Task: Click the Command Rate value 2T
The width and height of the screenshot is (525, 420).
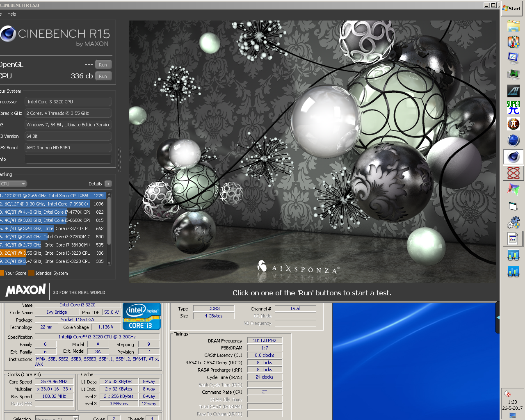Action: tap(265, 392)
